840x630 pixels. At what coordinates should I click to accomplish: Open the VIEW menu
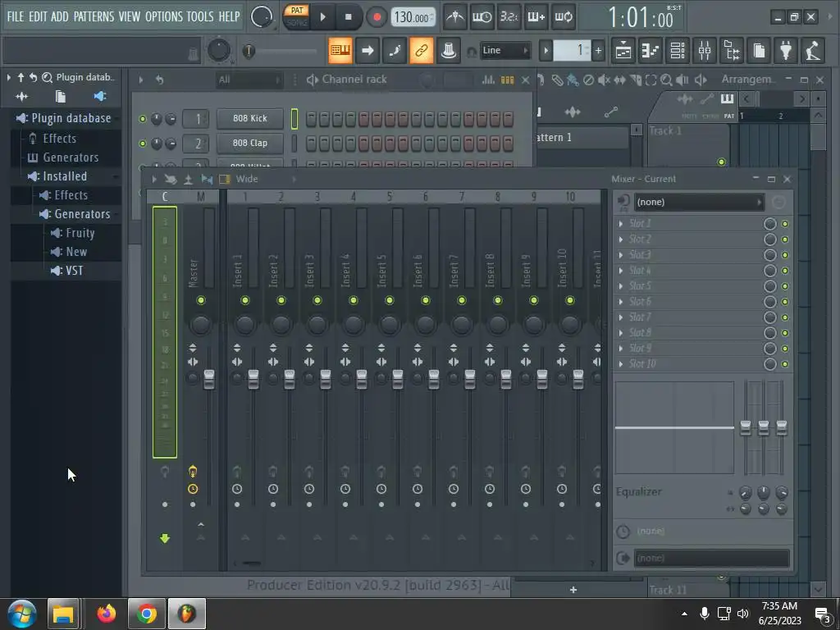[129, 16]
